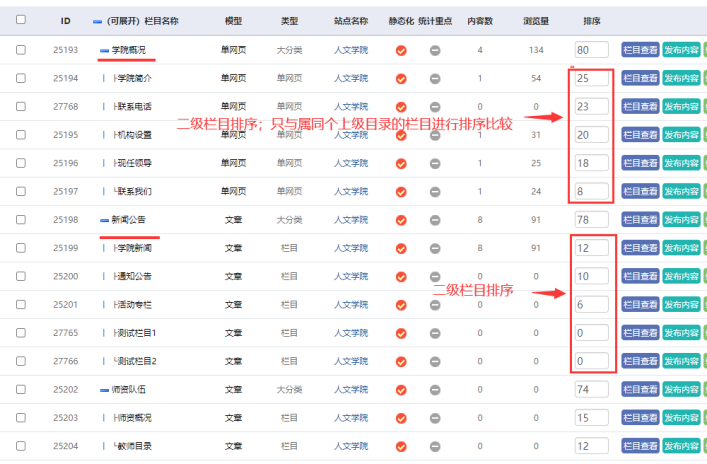This screenshot has height=464, width=707.
Task: Click sort input showing 80
Action: point(592,50)
